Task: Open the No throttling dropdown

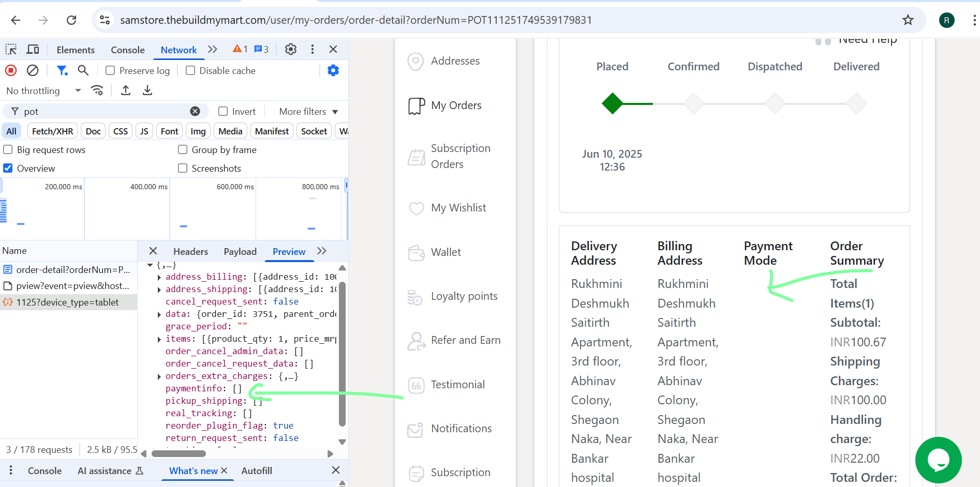Action: coord(43,90)
